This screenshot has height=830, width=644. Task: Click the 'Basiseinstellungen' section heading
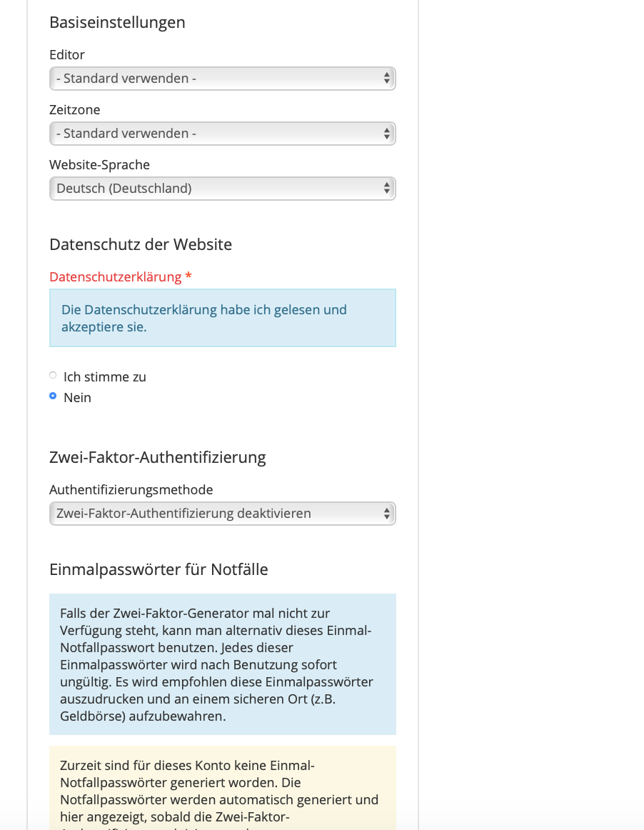(x=117, y=22)
